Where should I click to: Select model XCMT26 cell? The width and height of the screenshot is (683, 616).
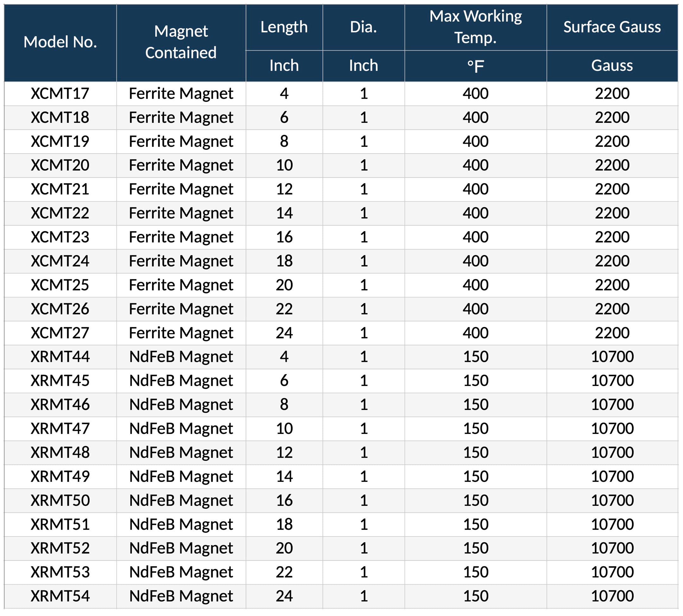(60, 309)
